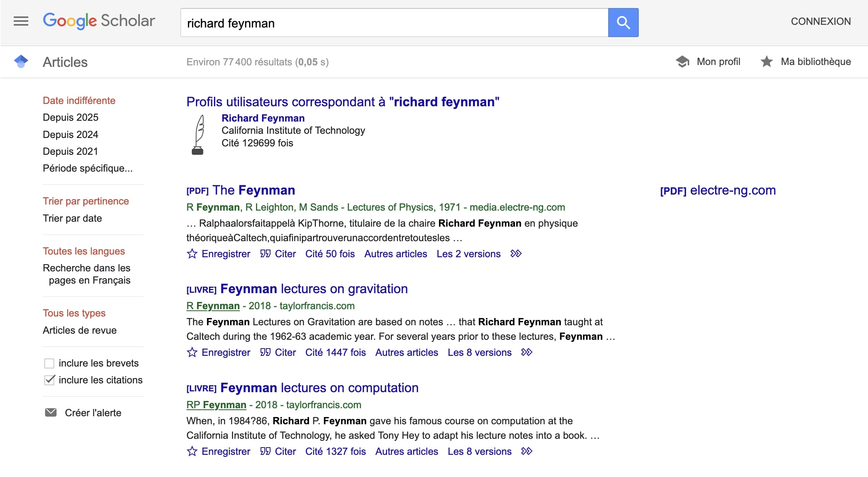The image size is (868, 477).
Task: Click the graduation cap Mon profil icon
Action: [682, 62]
